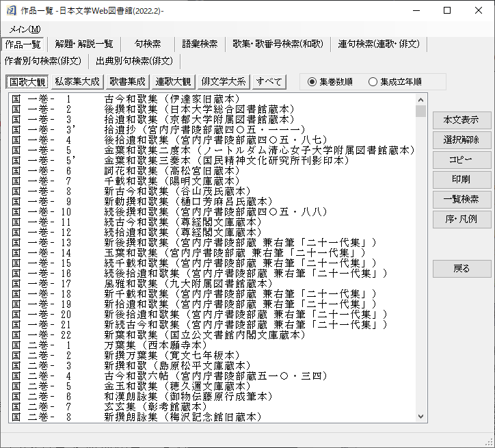Select the 新後撰和歌集 row
The width and height of the screenshot is (495, 448).
coord(212,243)
